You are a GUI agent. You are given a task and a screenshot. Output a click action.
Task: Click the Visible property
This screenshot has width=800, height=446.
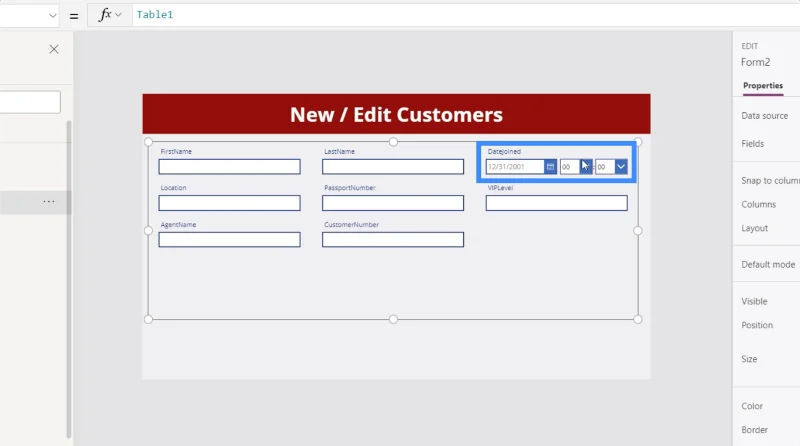[x=754, y=302]
